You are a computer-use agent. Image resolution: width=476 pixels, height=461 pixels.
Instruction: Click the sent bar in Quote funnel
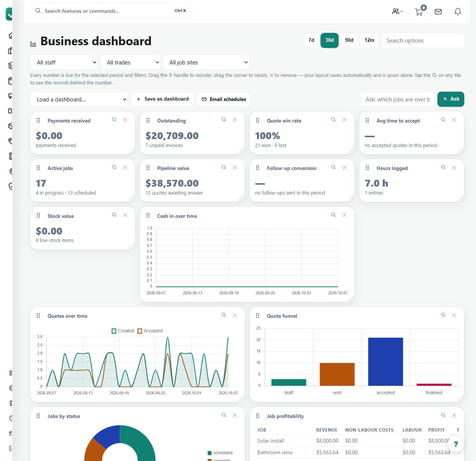click(337, 374)
